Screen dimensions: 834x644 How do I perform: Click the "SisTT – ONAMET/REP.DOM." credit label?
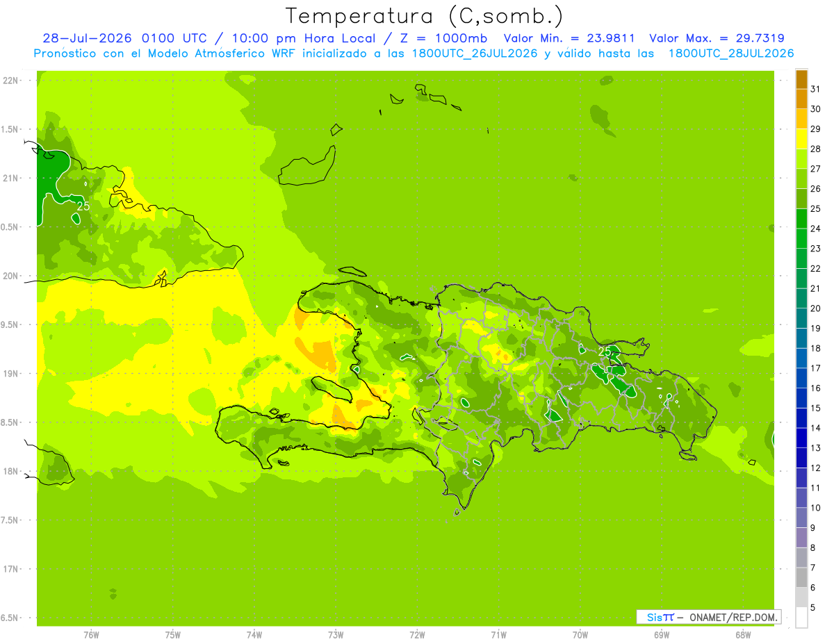(708, 617)
